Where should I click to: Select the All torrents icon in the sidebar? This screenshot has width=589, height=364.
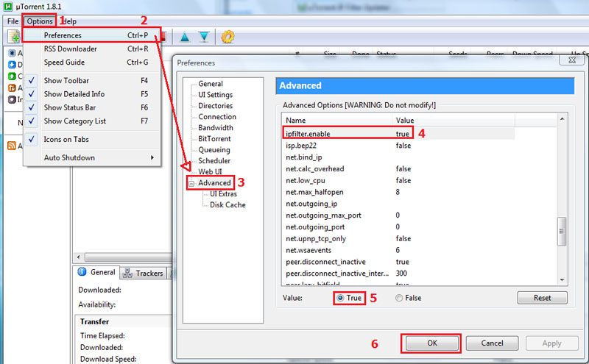pyautogui.click(x=12, y=53)
